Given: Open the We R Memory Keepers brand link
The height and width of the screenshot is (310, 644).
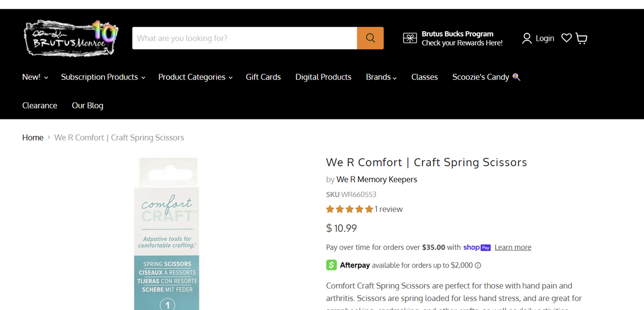Looking at the screenshot, I should (376, 180).
